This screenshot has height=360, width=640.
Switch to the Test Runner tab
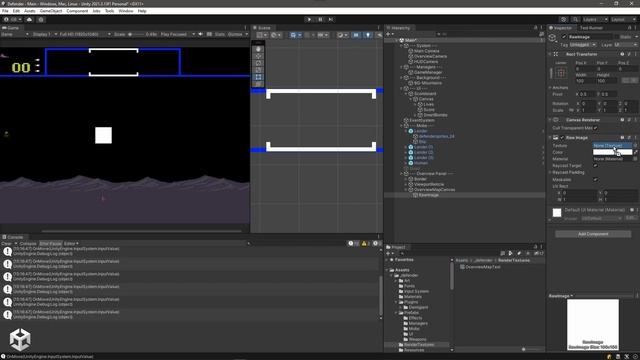click(591, 28)
